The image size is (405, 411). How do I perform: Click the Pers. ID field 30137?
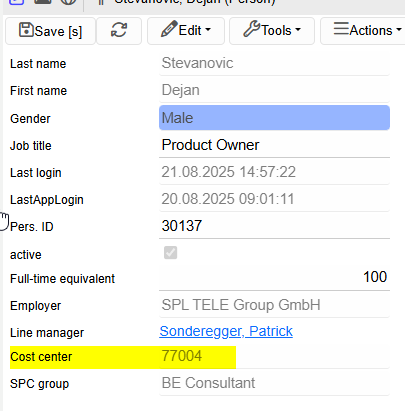[x=274, y=226]
